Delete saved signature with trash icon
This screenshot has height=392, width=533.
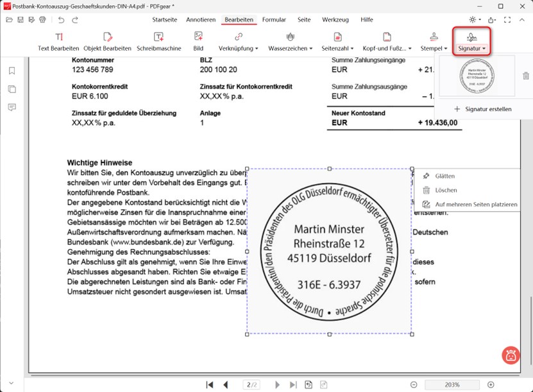click(x=526, y=76)
